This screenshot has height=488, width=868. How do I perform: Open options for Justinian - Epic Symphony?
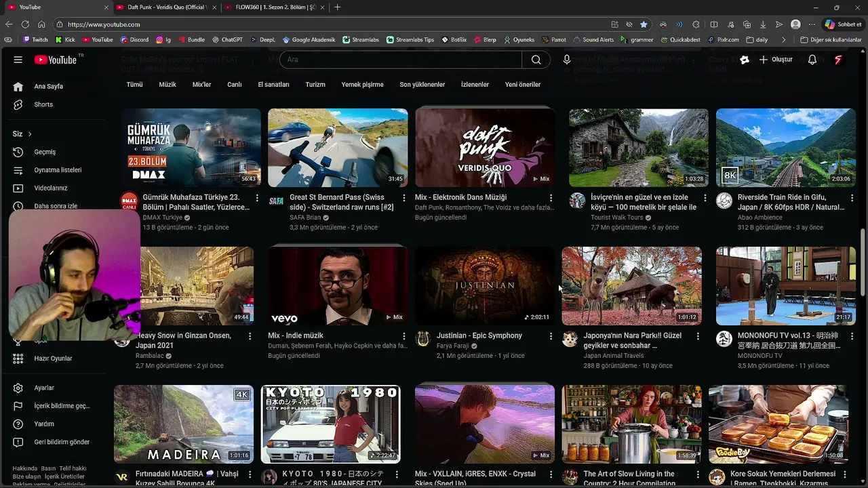click(551, 336)
